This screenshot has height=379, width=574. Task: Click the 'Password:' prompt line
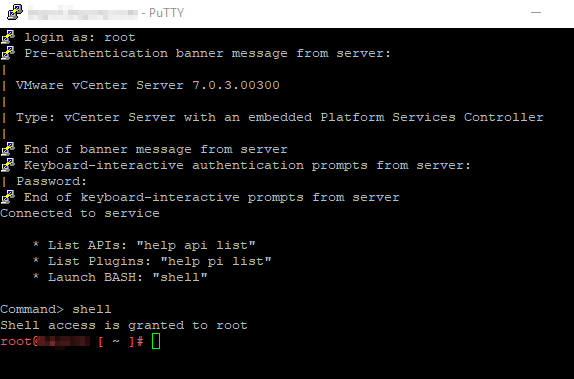coord(52,181)
